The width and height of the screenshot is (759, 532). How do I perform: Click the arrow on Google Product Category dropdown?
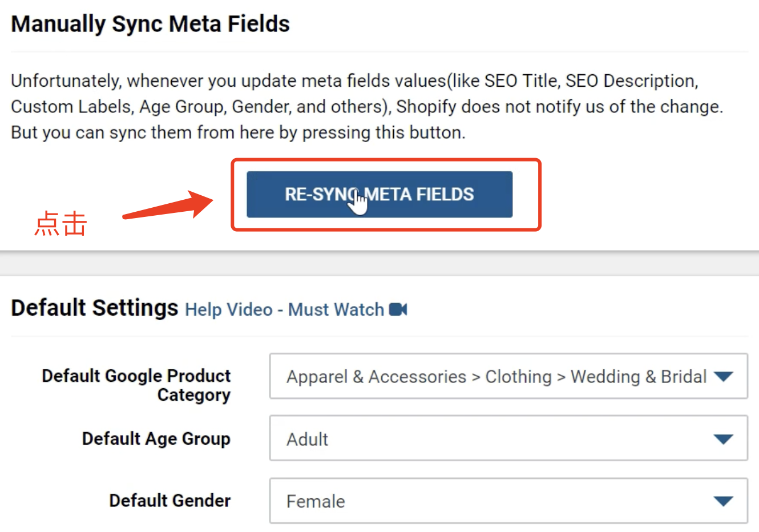tap(723, 377)
